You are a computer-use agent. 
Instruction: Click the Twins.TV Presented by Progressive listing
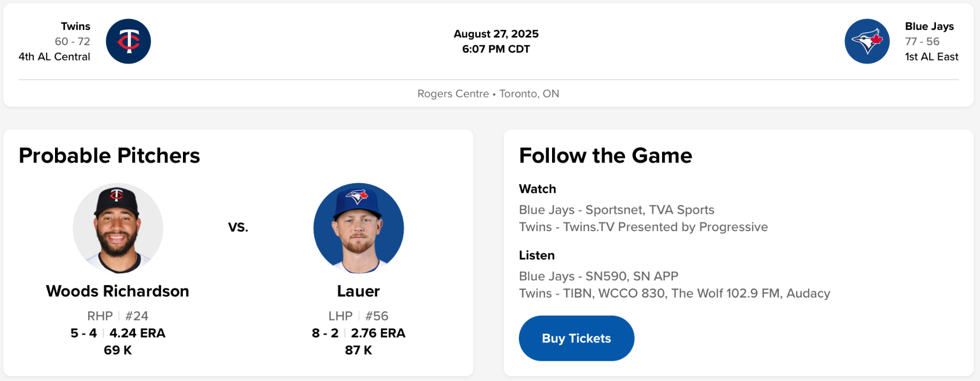tap(643, 227)
